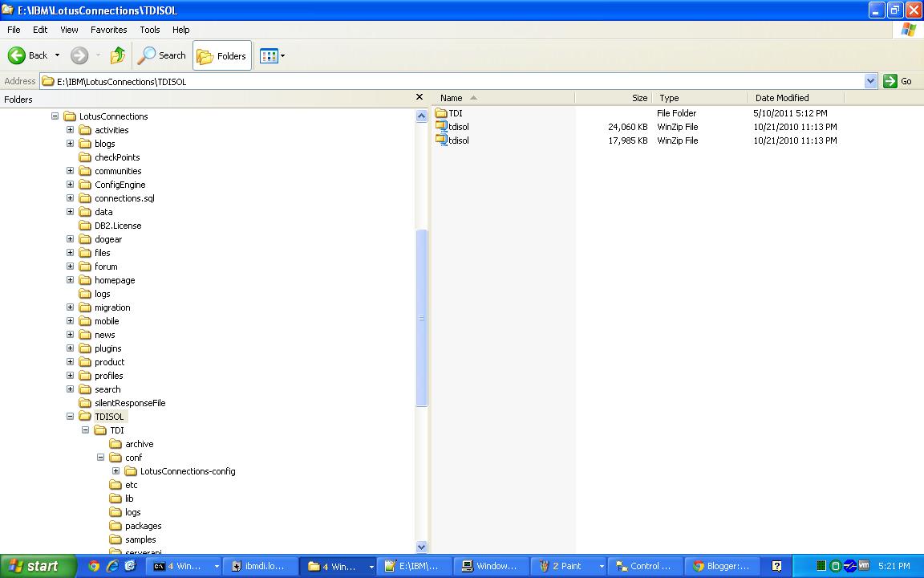Click folder tree scrollbar up arrow
The width and height of the screenshot is (924, 578).
[421, 116]
